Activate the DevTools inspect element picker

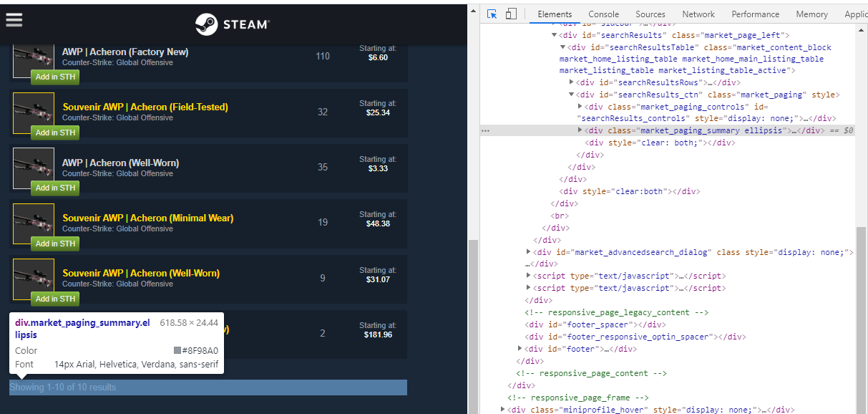point(492,14)
